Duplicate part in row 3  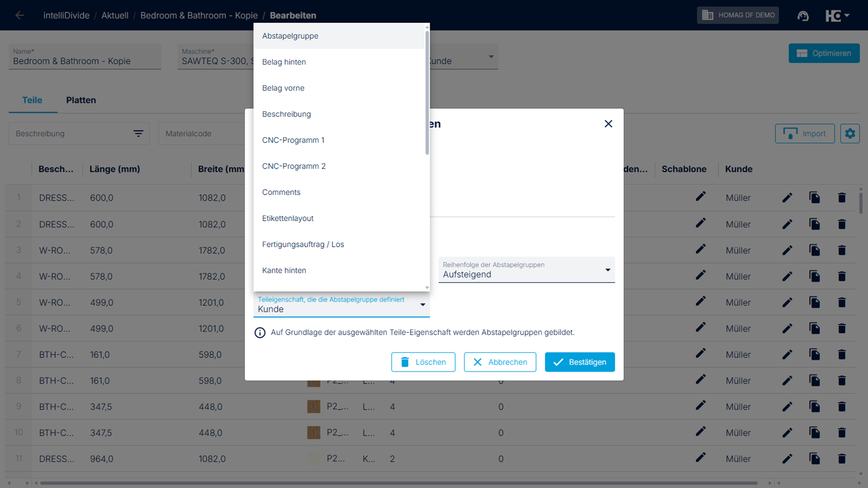click(x=814, y=250)
